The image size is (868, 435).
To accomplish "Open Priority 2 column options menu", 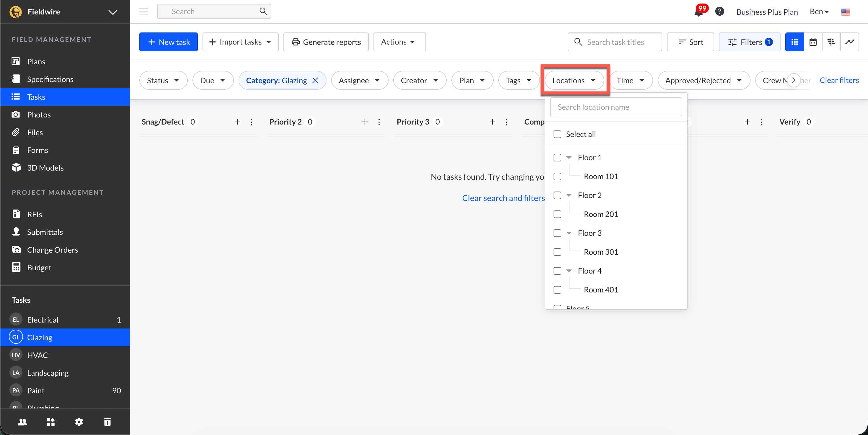I will coord(379,122).
